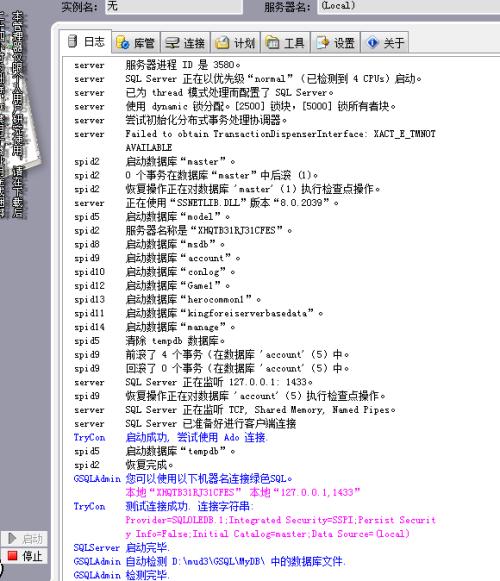
Task: Click the 实例名 instance name field
Action: click(174, 6)
